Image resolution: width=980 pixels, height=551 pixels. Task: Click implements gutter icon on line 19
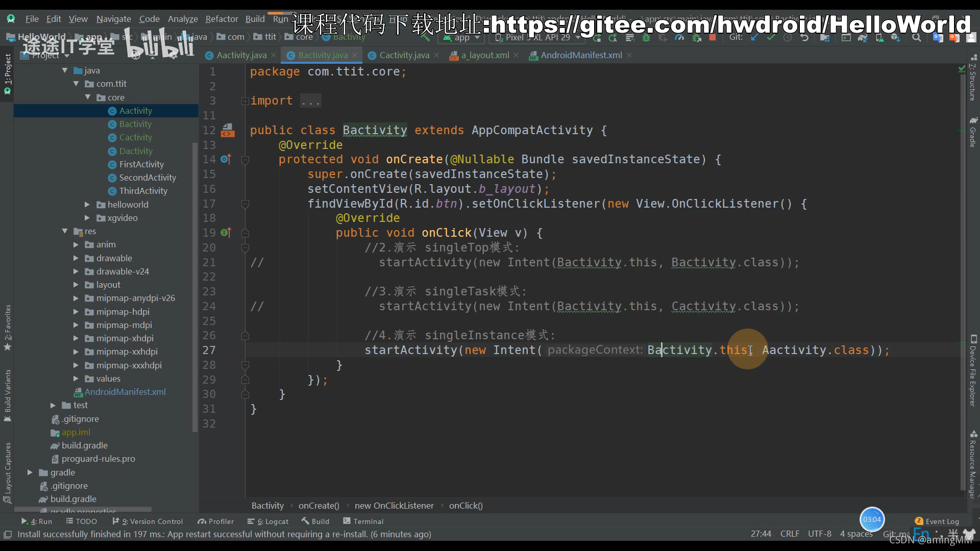click(226, 233)
